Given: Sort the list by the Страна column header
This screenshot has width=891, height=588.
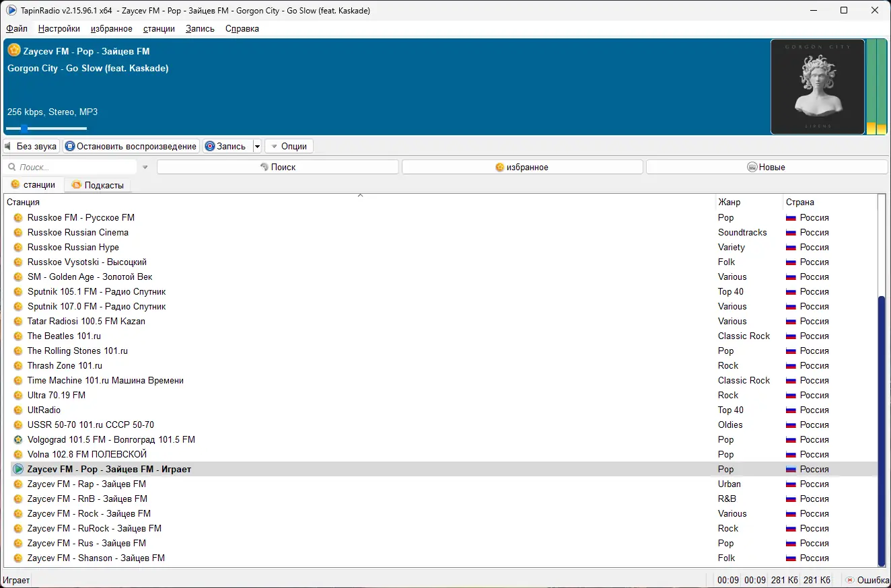Looking at the screenshot, I should (x=830, y=202).
